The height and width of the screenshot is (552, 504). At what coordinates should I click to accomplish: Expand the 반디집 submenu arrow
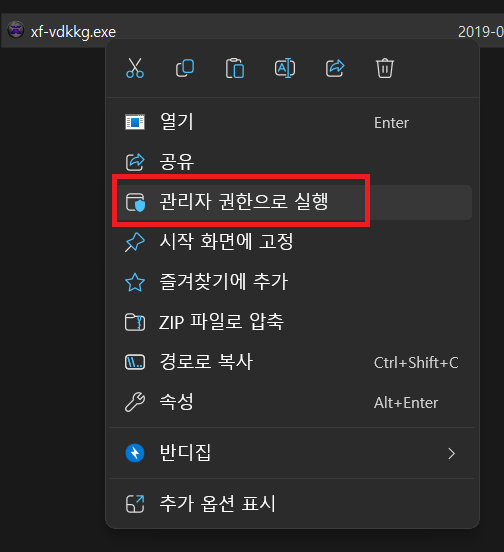(x=452, y=453)
